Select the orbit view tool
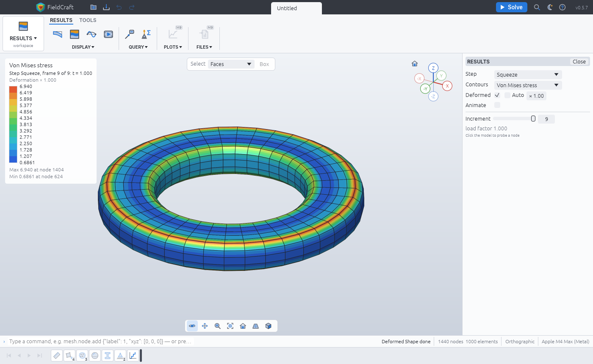 click(192, 326)
